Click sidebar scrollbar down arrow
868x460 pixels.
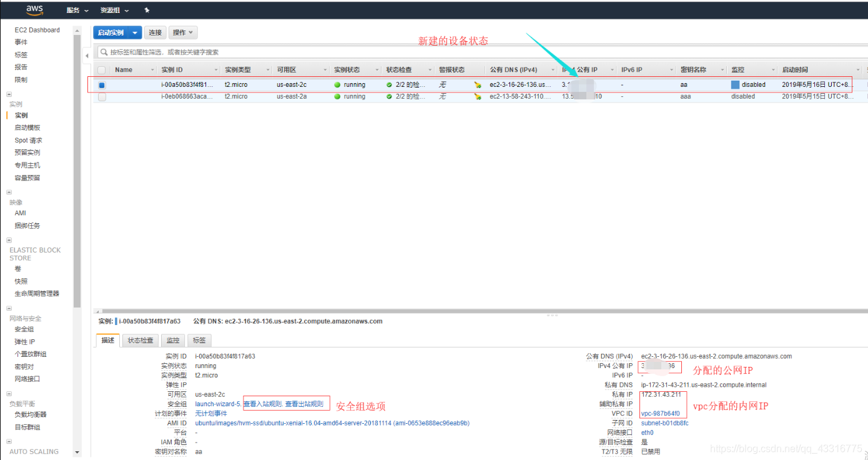point(77,452)
